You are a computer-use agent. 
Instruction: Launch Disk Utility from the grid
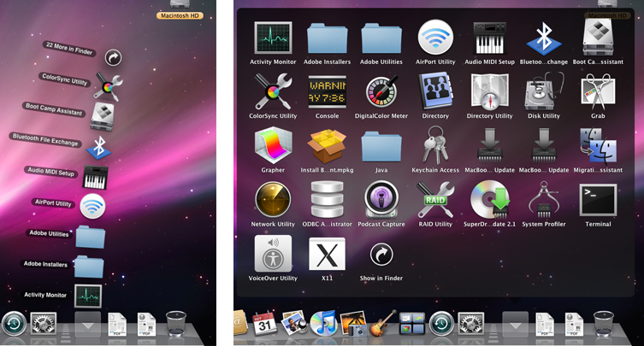coord(544,92)
